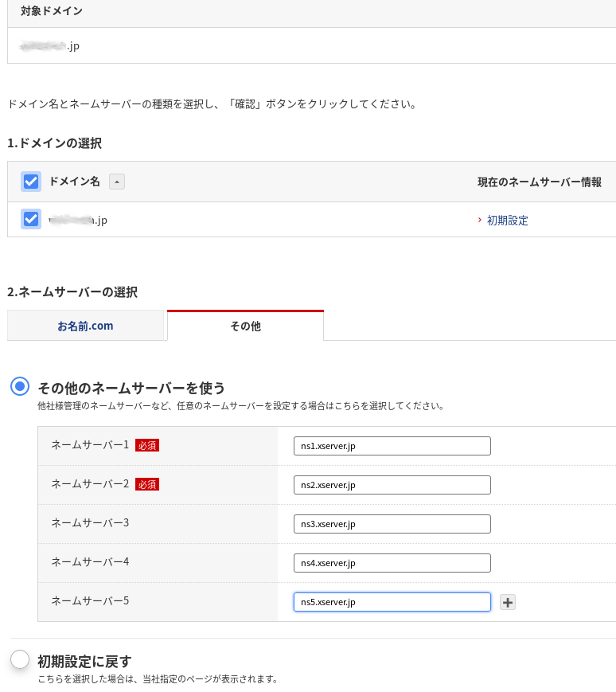Uncheck the select-all checkbox in the domain header
The height and width of the screenshot is (692, 616).
click(x=30, y=182)
